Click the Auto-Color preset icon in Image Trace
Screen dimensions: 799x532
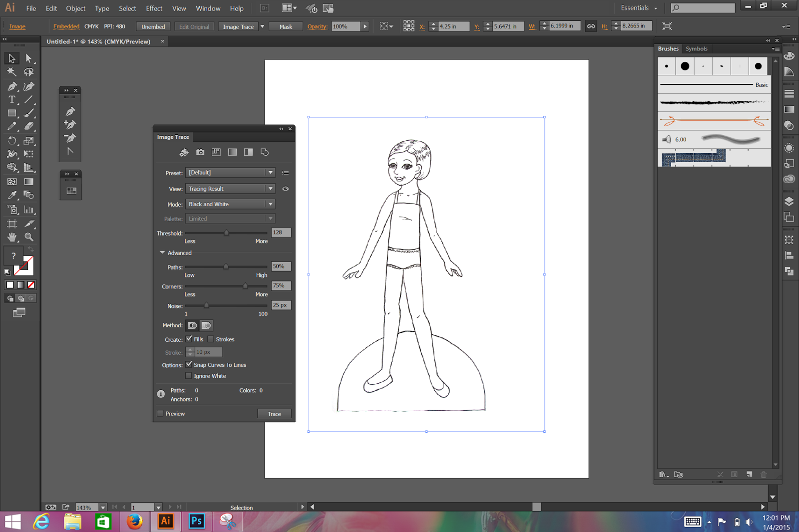tap(184, 152)
